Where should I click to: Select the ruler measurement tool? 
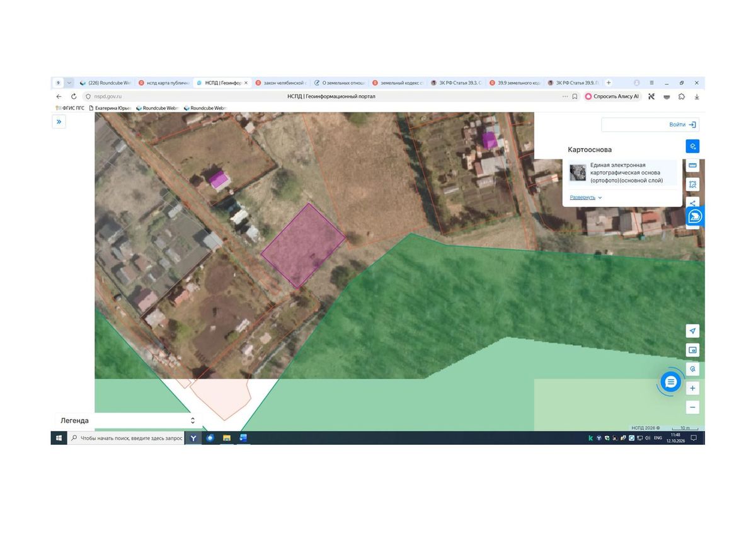(692, 165)
